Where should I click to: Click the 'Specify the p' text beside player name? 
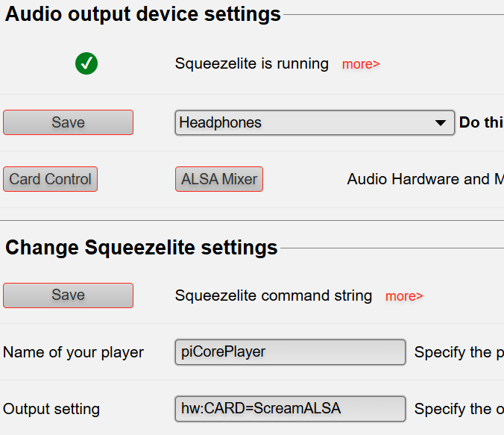coord(459,352)
